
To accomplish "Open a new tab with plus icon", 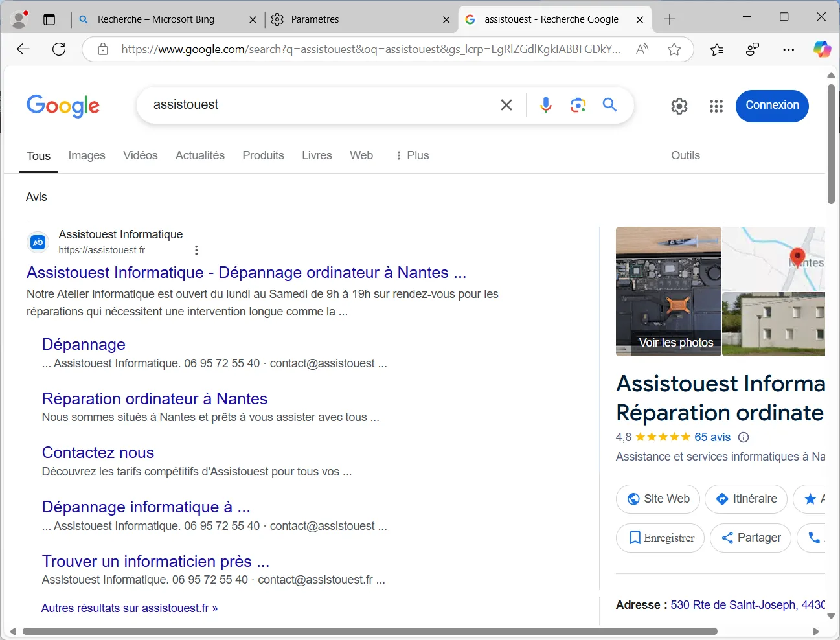I will point(670,19).
